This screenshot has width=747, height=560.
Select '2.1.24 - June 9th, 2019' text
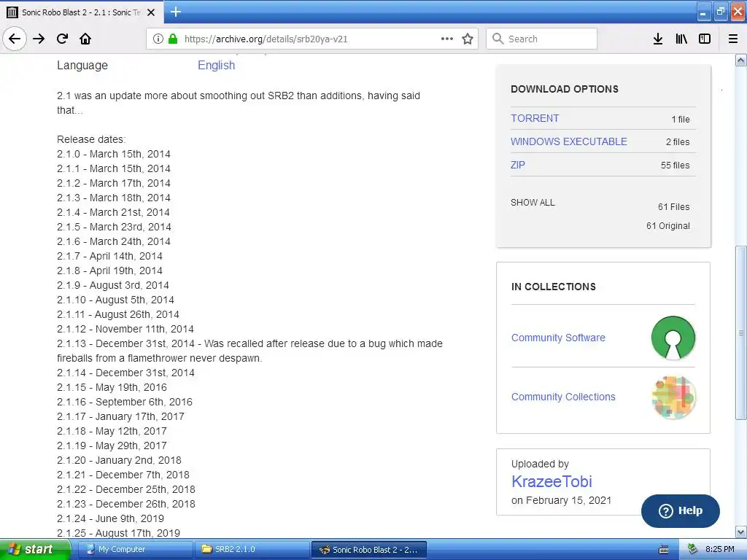point(111,518)
